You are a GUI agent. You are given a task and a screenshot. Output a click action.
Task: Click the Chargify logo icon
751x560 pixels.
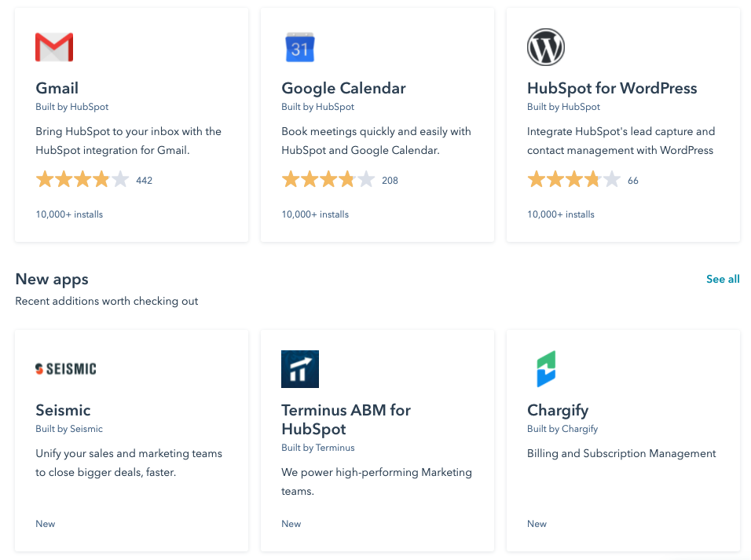546,369
